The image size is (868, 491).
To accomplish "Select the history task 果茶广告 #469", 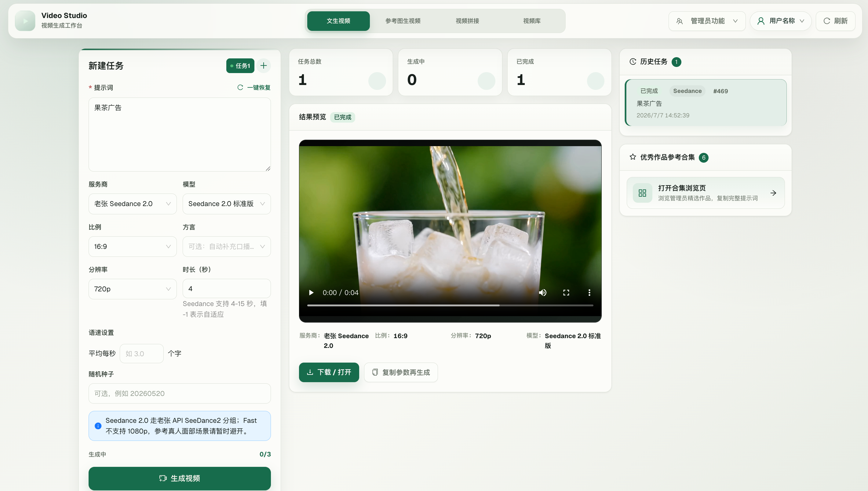I will [x=706, y=102].
